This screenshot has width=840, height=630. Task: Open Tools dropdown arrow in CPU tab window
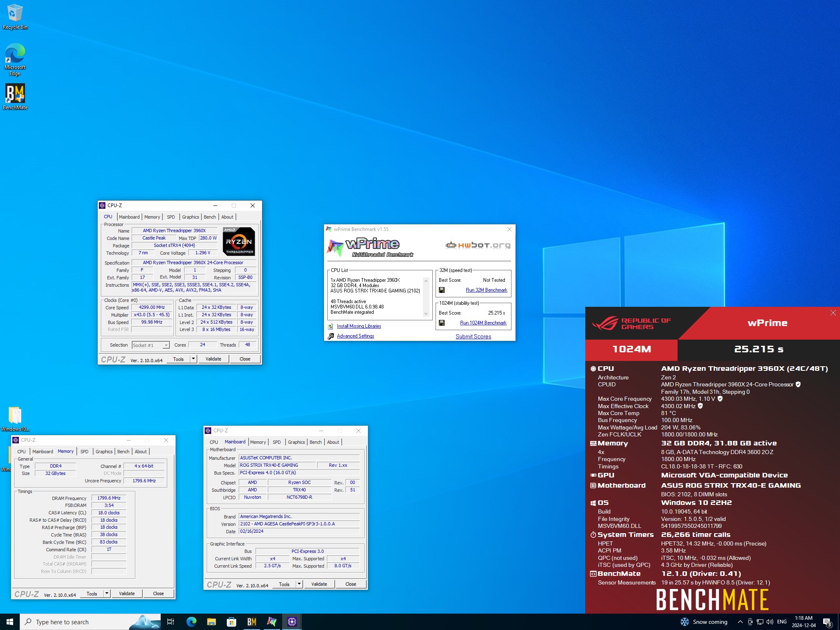point(193,359)
